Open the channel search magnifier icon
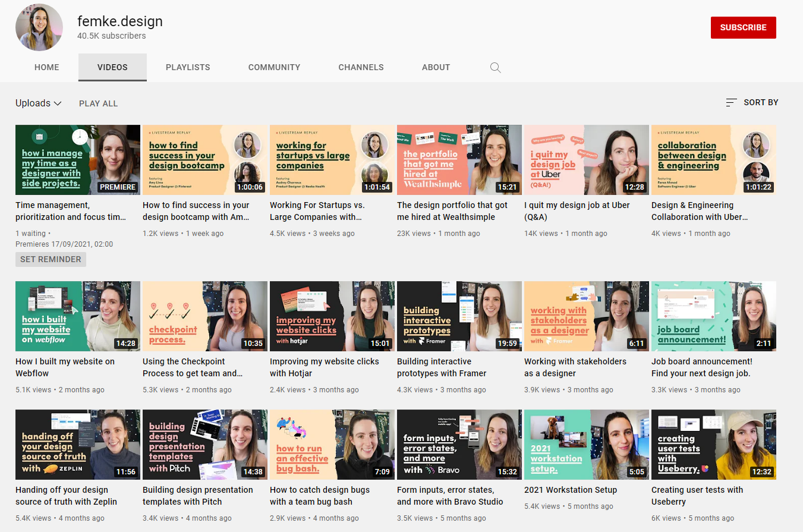Viewport: 803px width, 532px height. 495,67
